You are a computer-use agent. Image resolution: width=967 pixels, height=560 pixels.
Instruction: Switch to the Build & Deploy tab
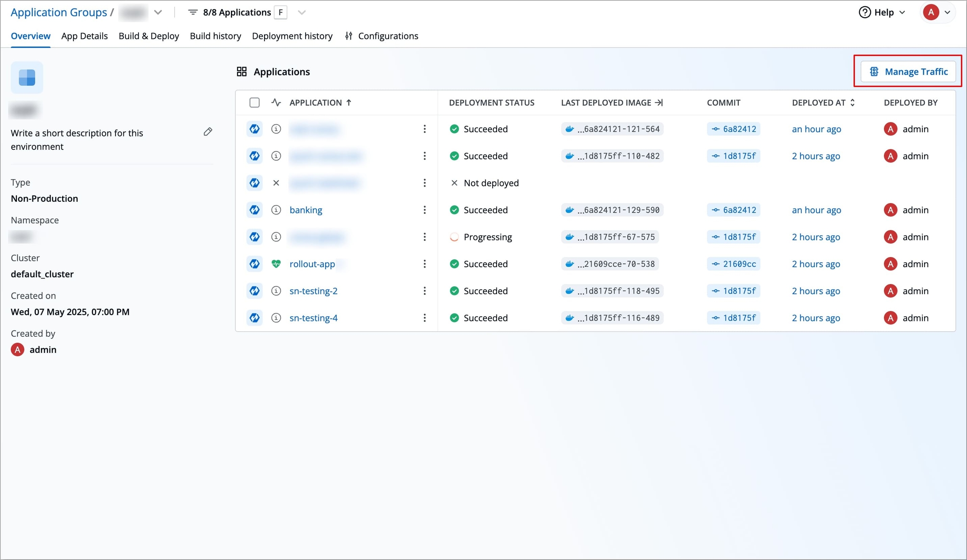(x=149, y=36)
